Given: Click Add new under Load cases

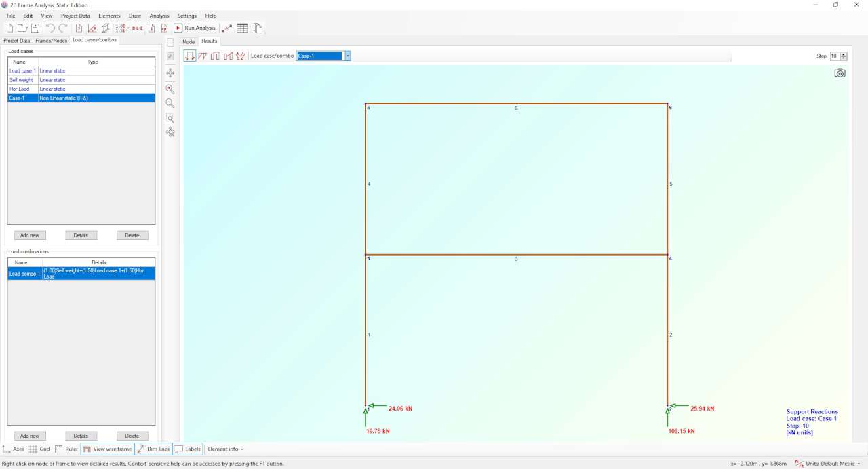Looking at the screenshot, I should [30, 235].
